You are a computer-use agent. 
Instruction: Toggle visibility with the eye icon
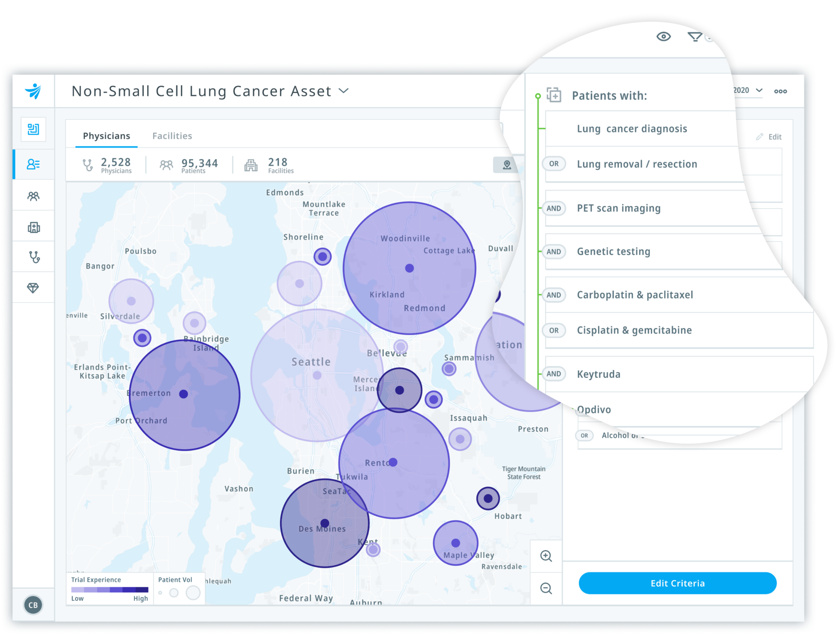coord(664,36)
